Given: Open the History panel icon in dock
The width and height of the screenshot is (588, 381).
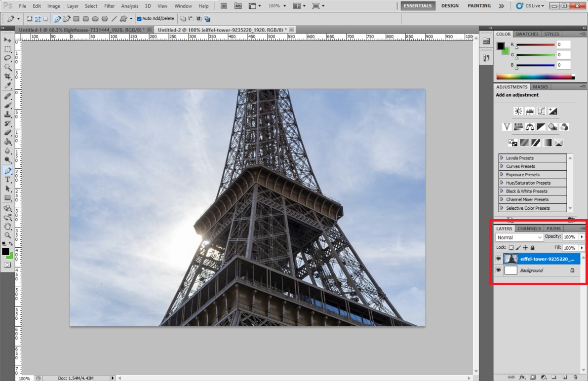Looking at the screenshot, I should click(486, 58).
